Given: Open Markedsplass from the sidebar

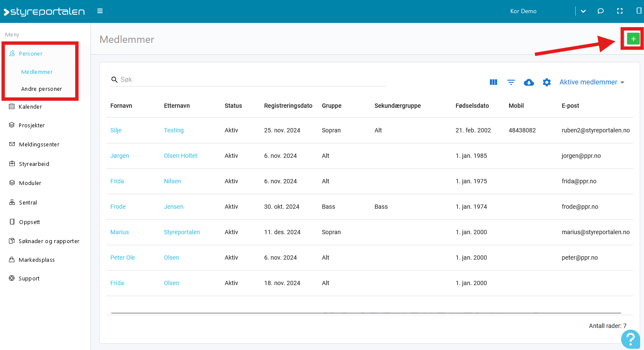Looking at the screenshot, I should tap(37, 260).
